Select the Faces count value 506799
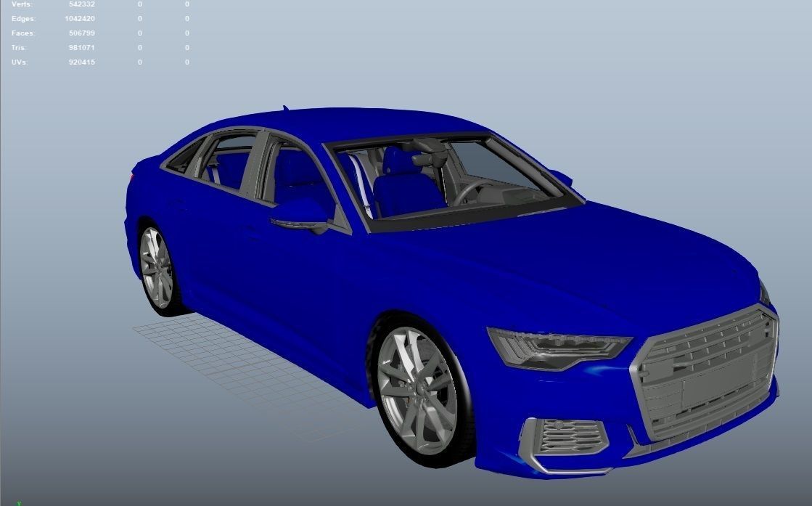This screenshot has width=812, height=506. 82,33
